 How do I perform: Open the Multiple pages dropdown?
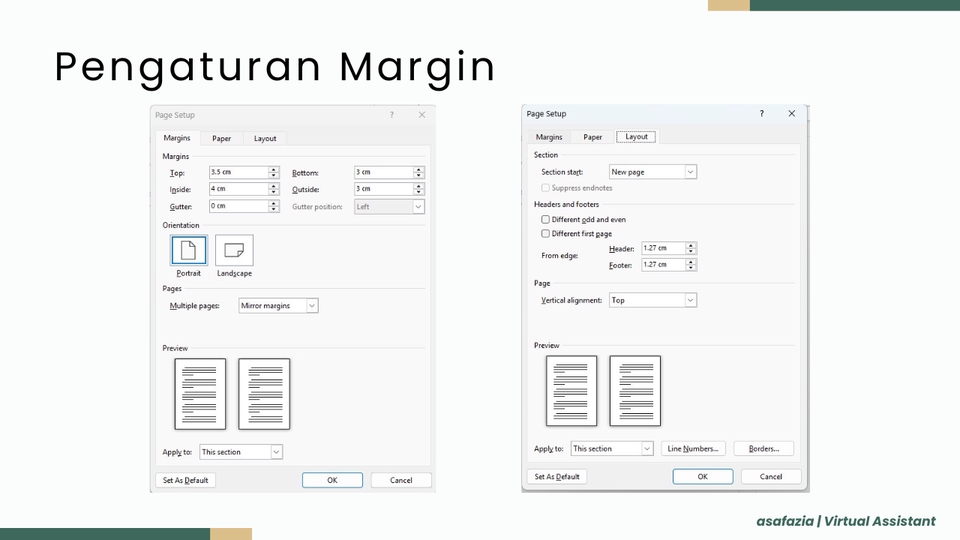point(312,306)
